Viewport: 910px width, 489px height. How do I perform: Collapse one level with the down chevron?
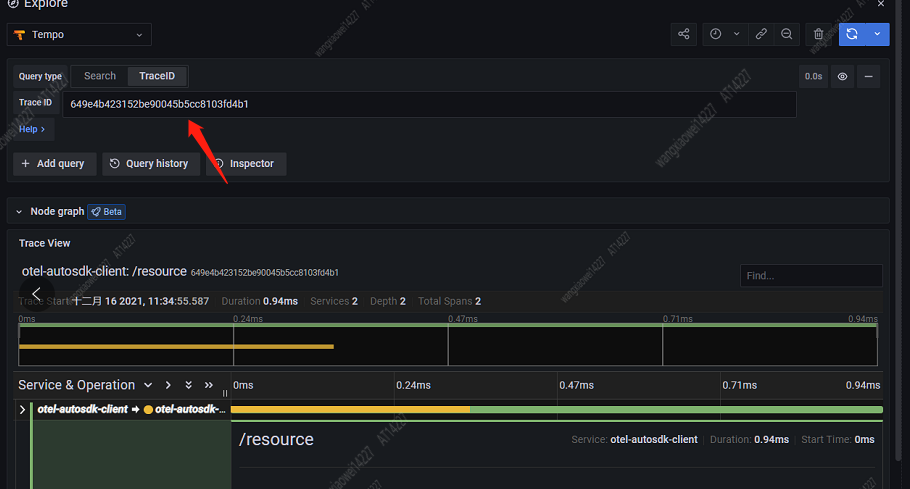click(x=148, y=385)
